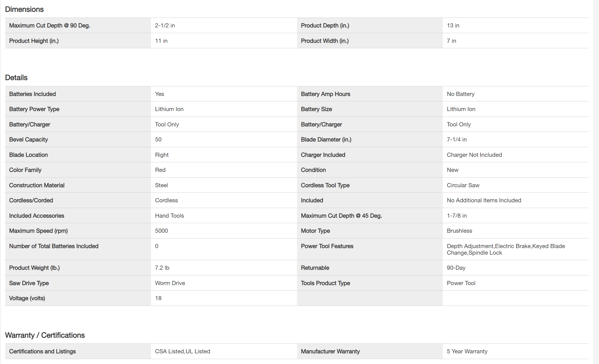Click the Product Depth value 13 in
Screen dimensions: 599x364
[453, 25]
